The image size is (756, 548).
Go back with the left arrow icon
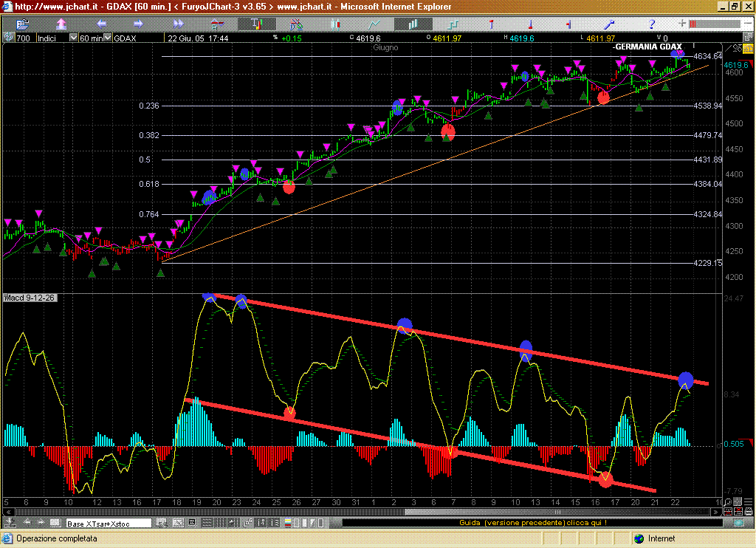[101, 24]
